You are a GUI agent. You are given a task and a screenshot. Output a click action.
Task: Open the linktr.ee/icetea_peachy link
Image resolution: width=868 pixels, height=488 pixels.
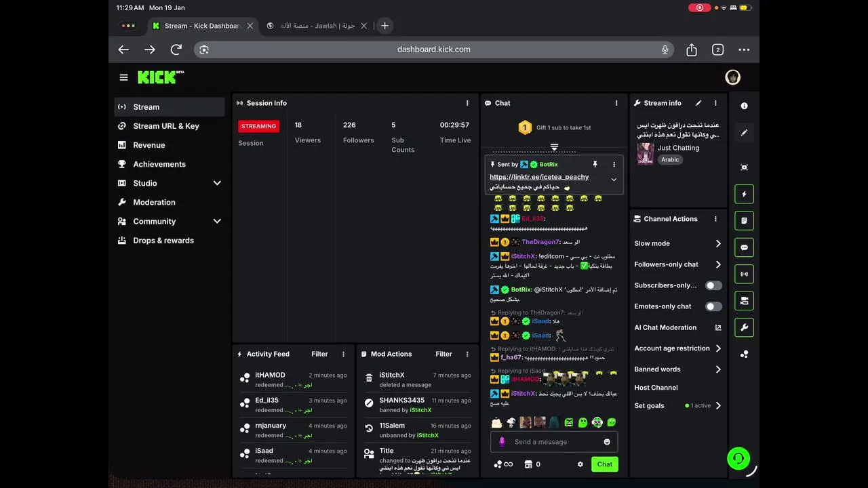(x=539, y=177)
